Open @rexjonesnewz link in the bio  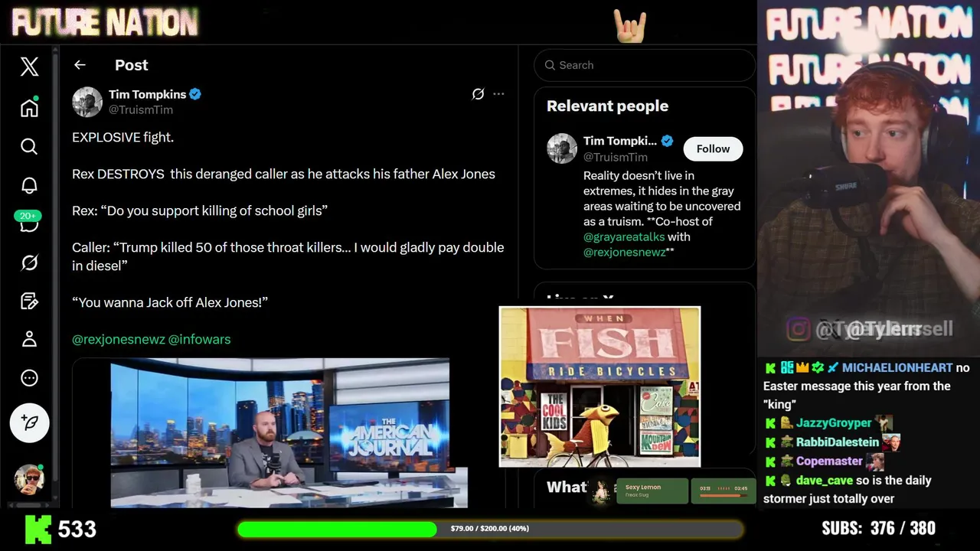click(625, 252)
